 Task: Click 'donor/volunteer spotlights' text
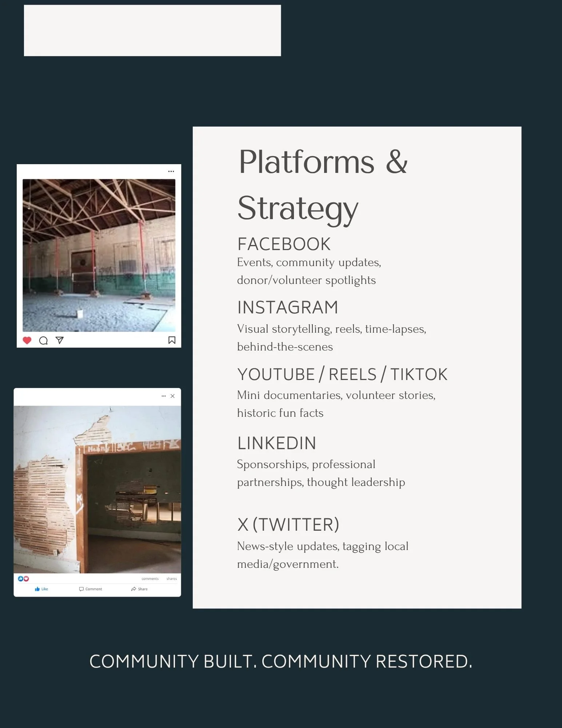306,280
